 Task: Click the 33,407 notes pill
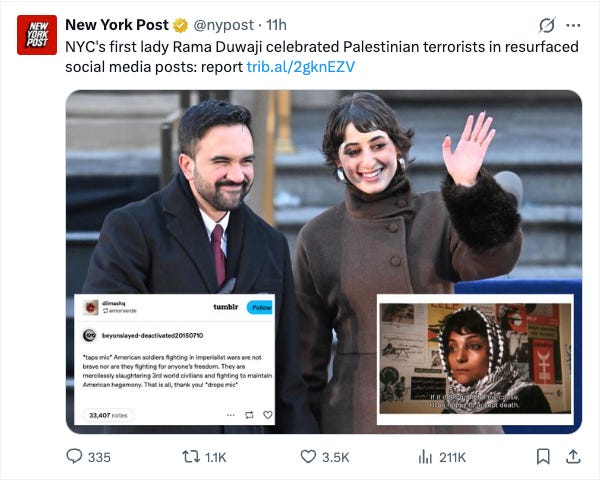tap(108, 415)
